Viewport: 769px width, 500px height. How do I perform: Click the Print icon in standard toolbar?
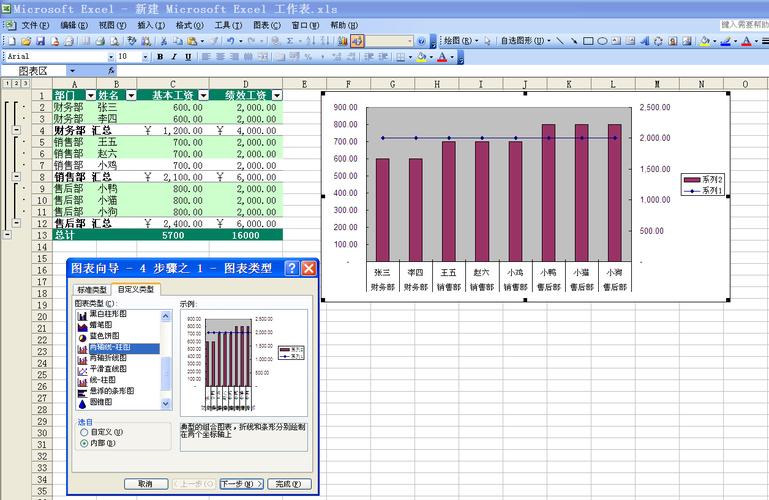[x=100, y=41]
